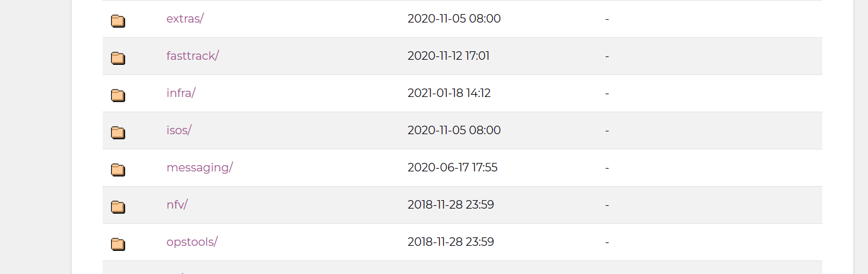Click the folder icon beside extras/
The height and width of the screenshot is (274, 868).
(x=118, y=21)
